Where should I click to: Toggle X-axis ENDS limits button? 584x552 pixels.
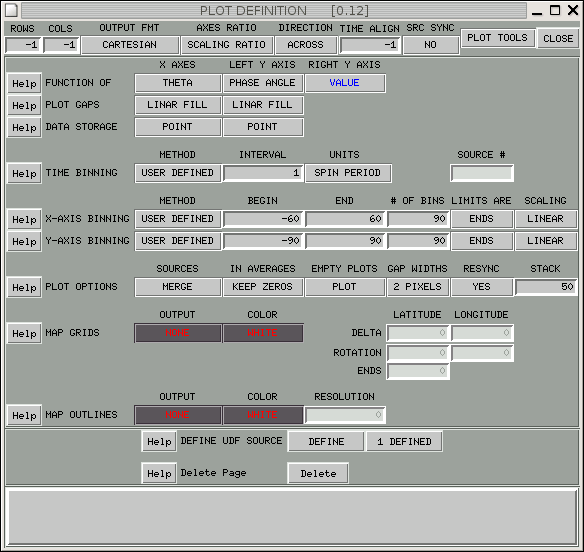click(x=482, y=219)
